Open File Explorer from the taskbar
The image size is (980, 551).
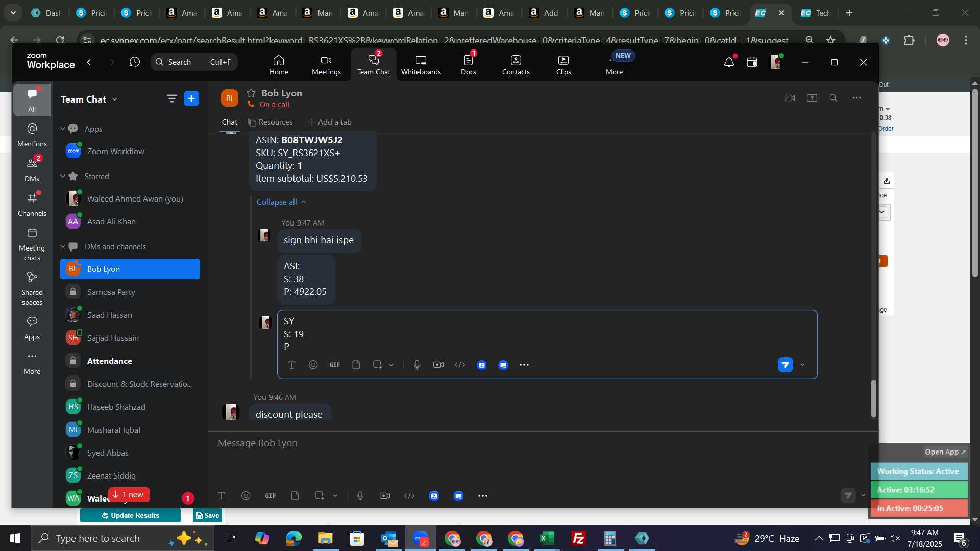click(325, 538)
